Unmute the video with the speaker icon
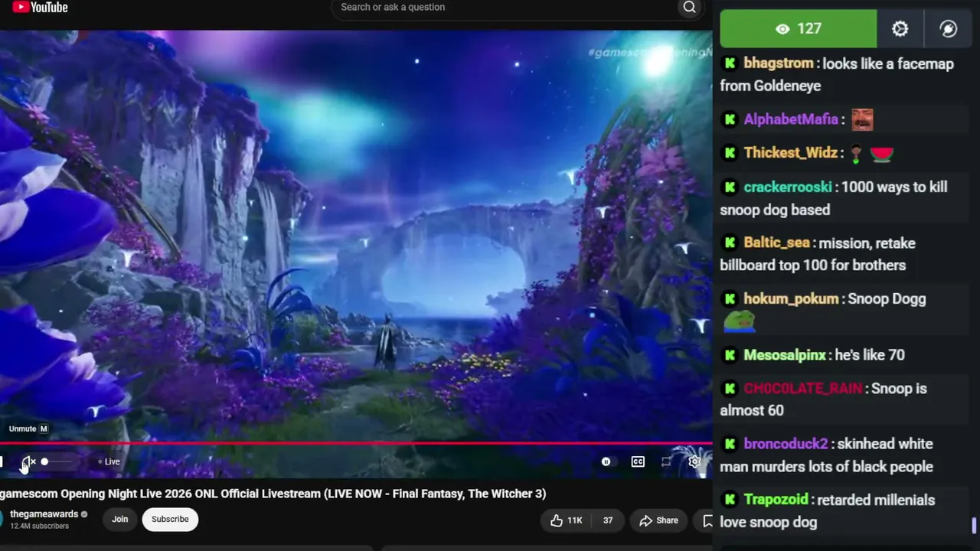 click(x=28, y=461)
